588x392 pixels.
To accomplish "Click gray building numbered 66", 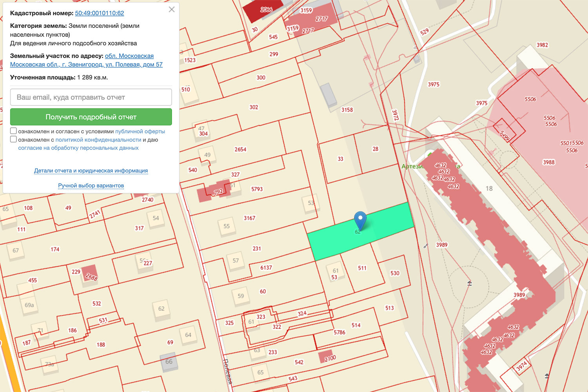I will tap(169, 362).
